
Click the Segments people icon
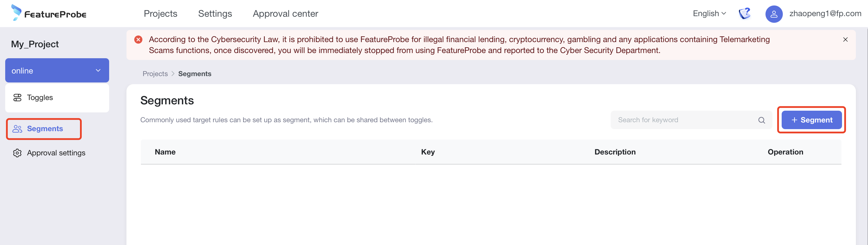[x=17, y=129]
